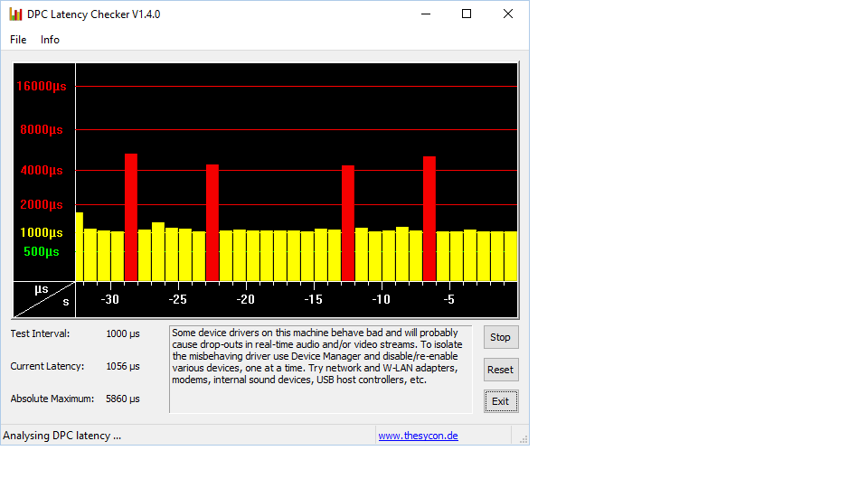Image resolution: width=868 pixels, height=488 pixels.
Task: Click the Reset button
Action: pyautogui.click(x=500, y=370)
